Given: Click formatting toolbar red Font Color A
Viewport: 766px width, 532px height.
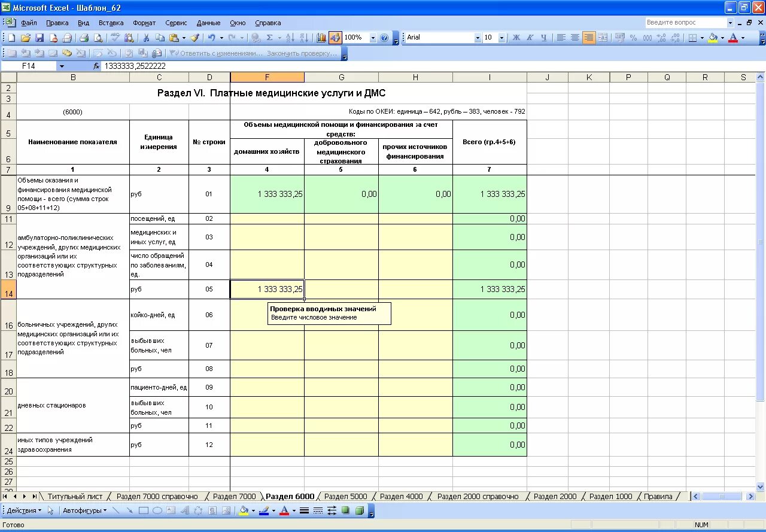Looking at the screenshot, I should coord(733,38).
